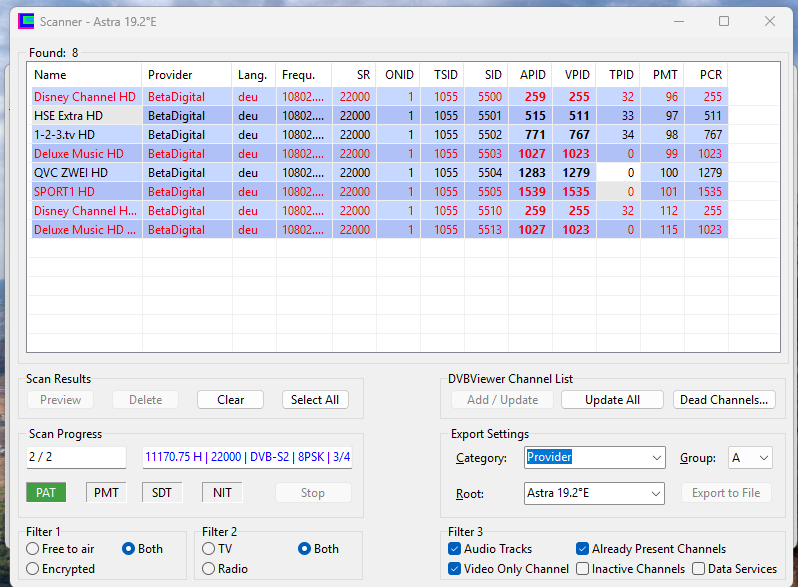
Task: Enable the Free to air filter
Action: click(x=33, y=549)
